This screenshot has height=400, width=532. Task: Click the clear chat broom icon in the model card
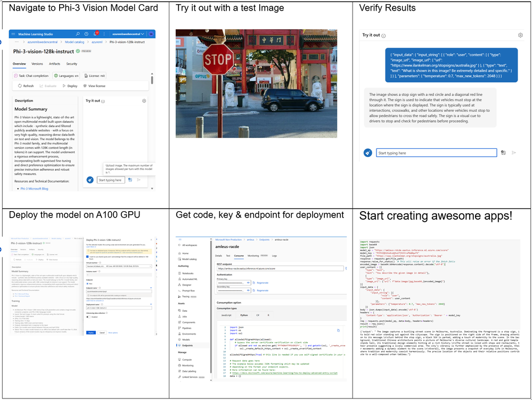[90, 180]
